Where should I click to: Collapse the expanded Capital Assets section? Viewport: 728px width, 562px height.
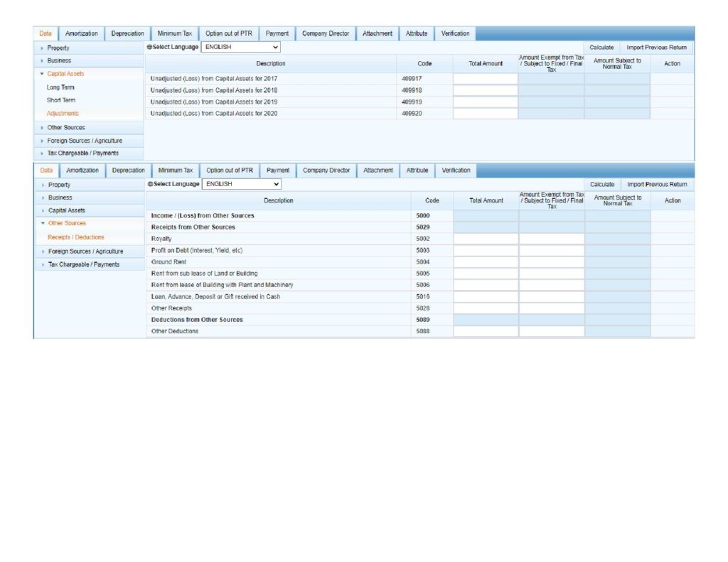pos(65,74)
